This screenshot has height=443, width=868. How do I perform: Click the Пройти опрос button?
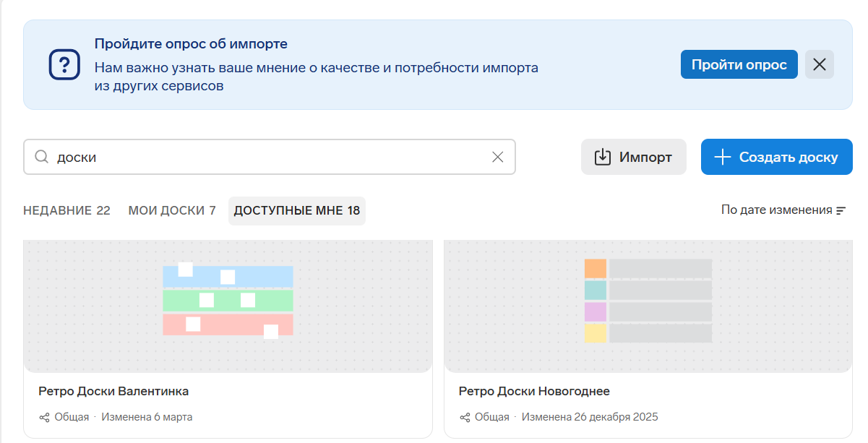coord(739,64)
